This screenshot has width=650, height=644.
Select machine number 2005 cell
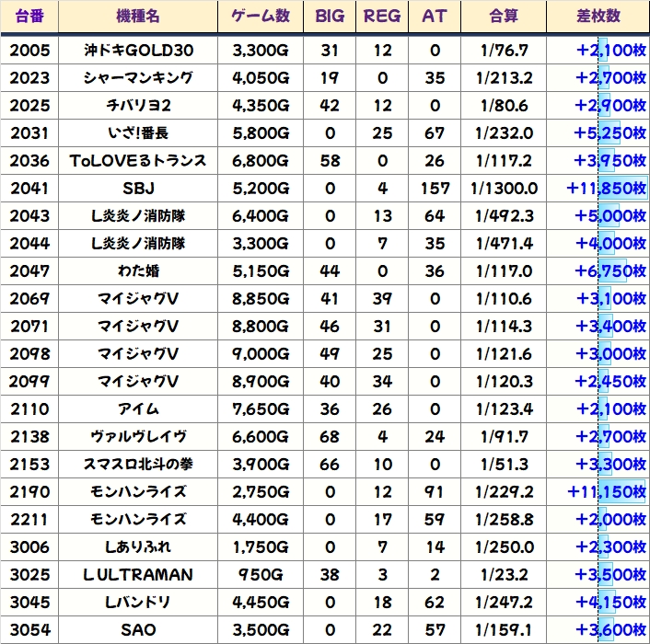29,51
